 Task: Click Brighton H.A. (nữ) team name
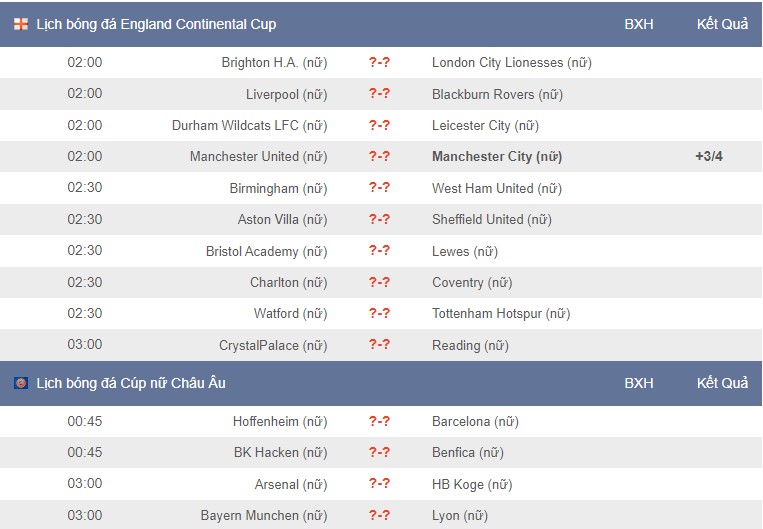[274, 63]
